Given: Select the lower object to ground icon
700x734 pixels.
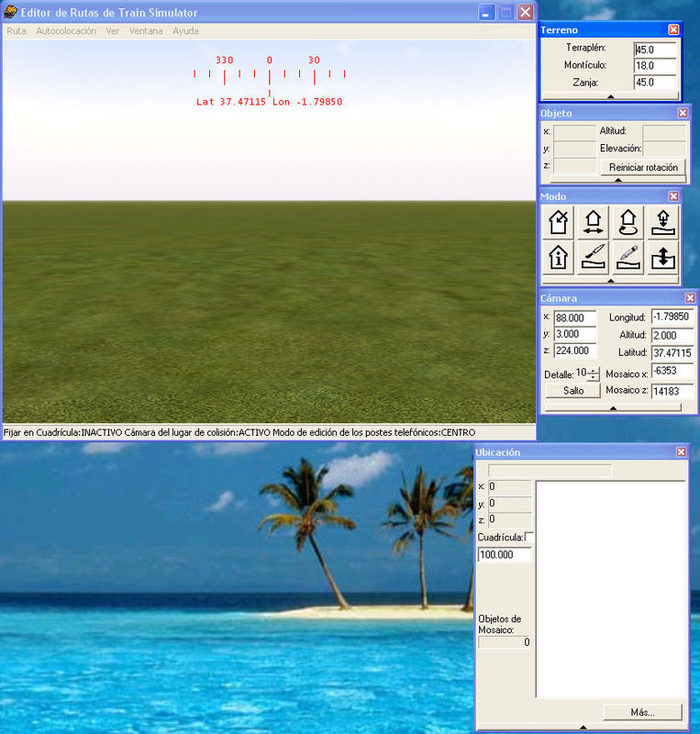Looking at the screenshot, I should click(661, 222).
